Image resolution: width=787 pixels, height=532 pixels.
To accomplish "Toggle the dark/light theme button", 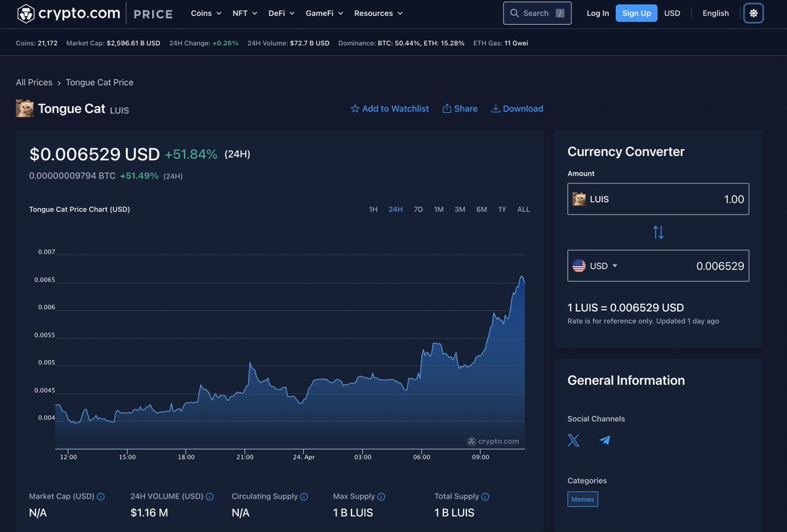I will (x=754, y=13).
